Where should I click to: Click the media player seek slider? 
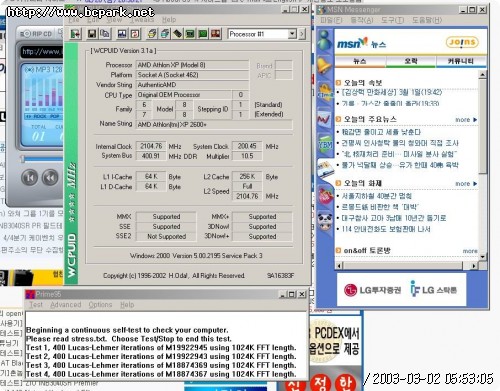click(42, 159)
